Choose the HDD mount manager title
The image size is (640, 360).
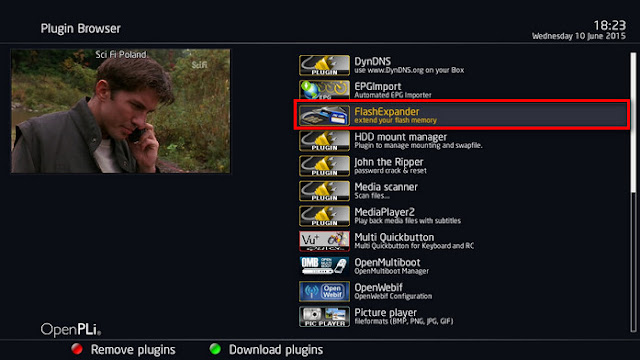[400, 137]
